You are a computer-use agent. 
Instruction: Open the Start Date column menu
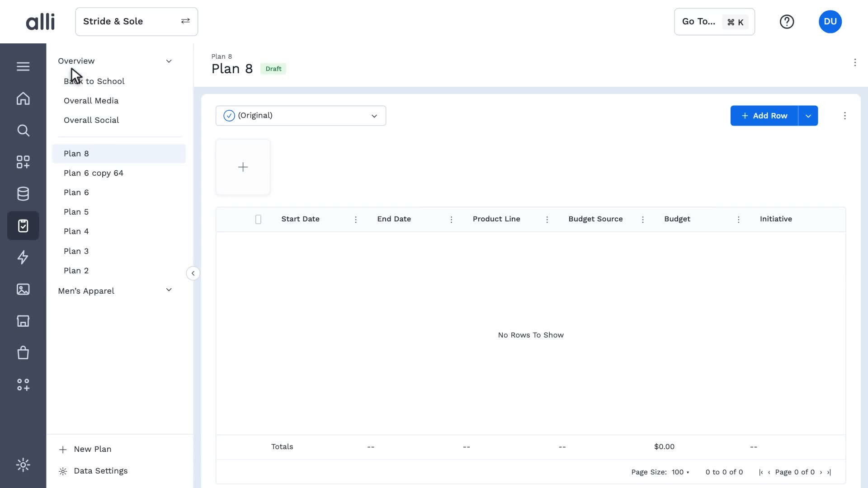(x=356, y=220)
